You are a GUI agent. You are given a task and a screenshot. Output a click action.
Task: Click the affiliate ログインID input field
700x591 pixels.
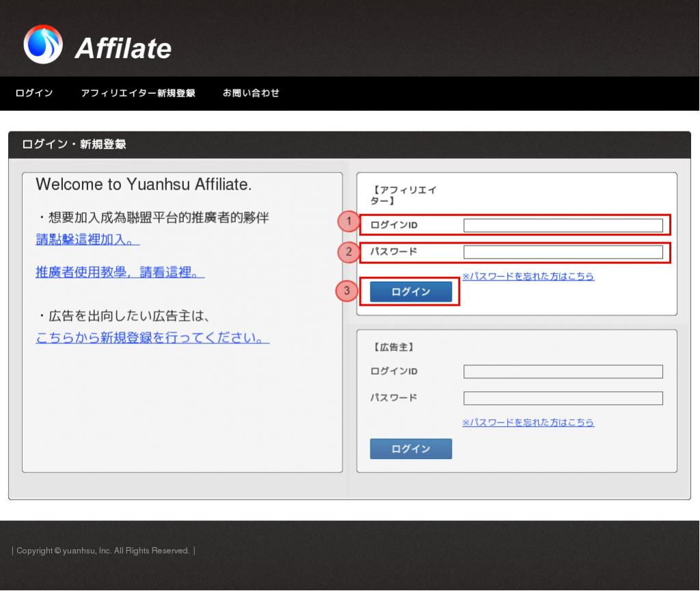[x=563, y=225]
